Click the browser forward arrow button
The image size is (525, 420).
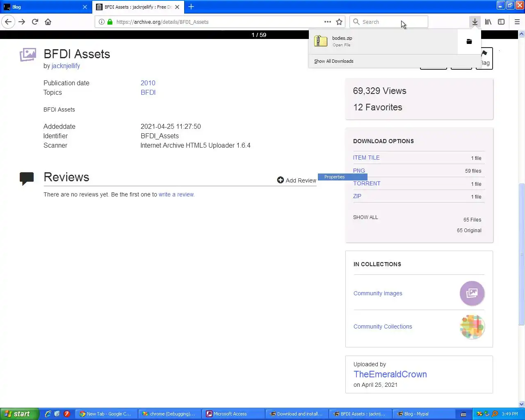tap(22, 22)
